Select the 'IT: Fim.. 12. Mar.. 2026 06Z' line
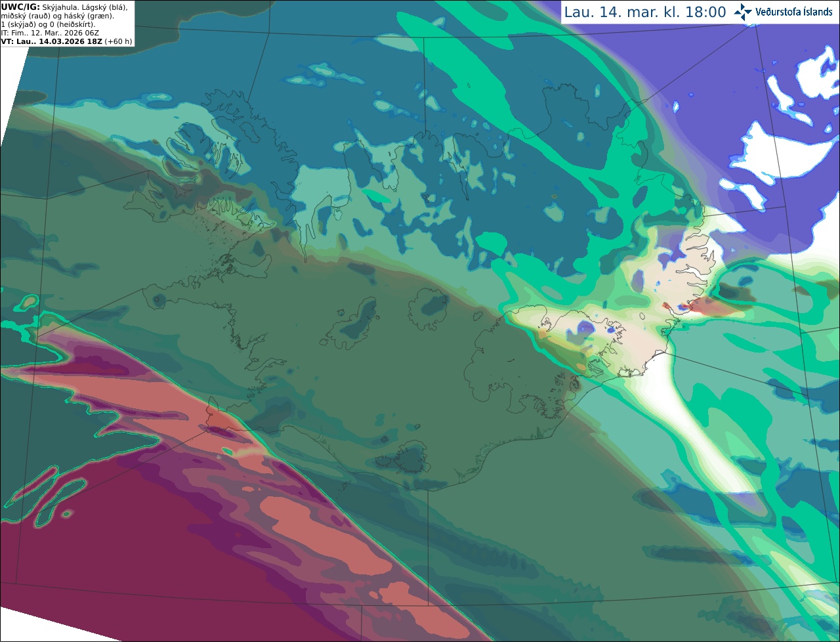Viewport: 840px width, 642px height. [50, 33]
